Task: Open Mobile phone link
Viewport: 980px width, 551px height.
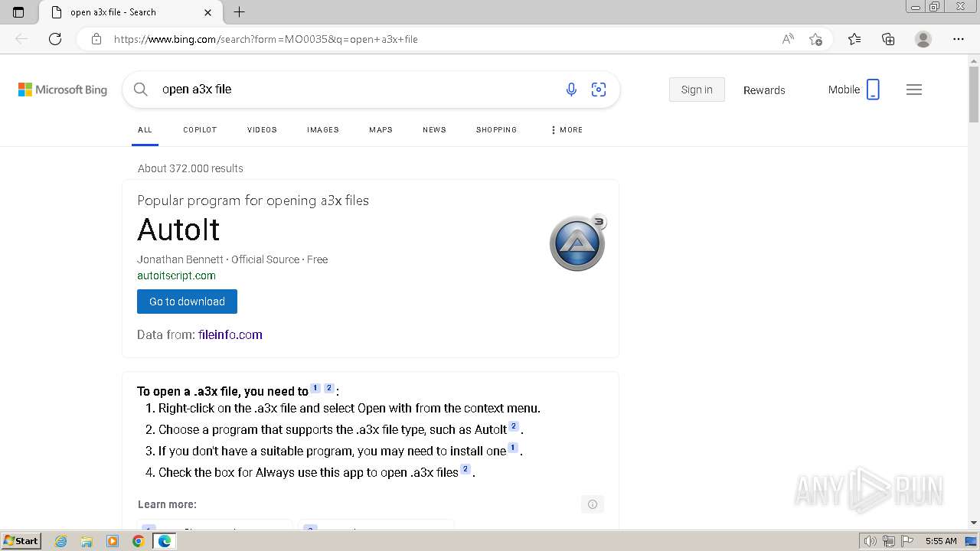Action: 854,90
